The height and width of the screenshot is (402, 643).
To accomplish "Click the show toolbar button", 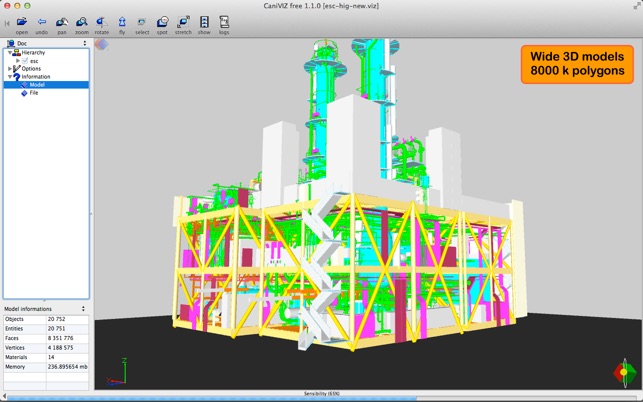I will click(x=204, y=22).
